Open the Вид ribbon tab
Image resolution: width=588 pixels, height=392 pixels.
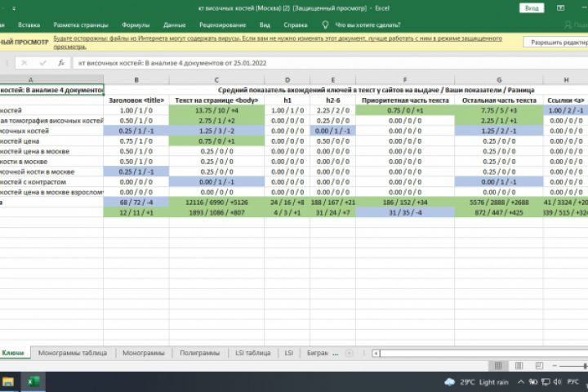[x=265, y=24]
